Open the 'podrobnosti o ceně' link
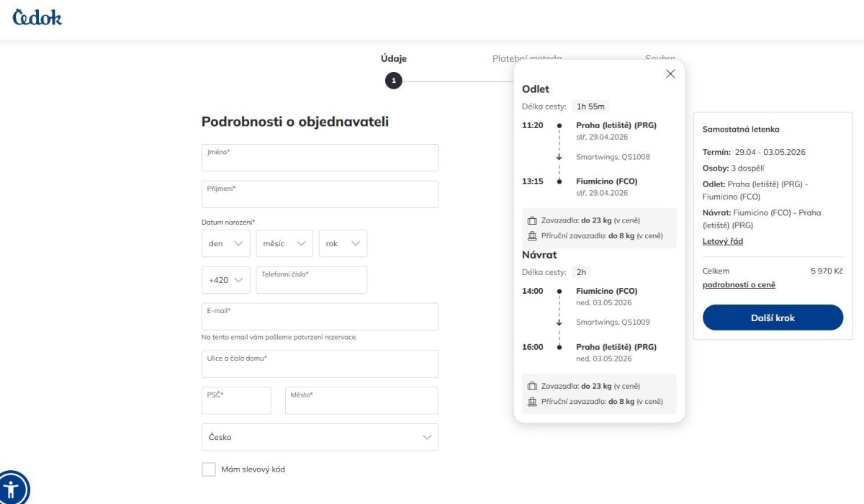Viewport: 864px width, 504px height. point(739,284)
